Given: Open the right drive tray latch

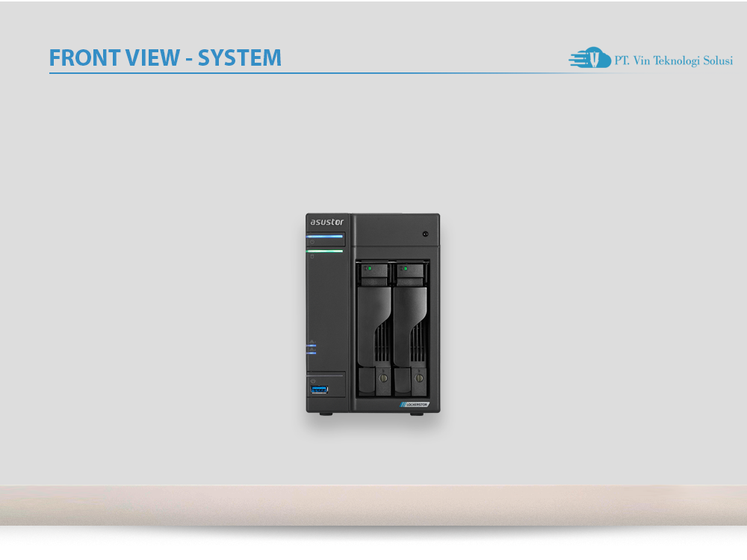Looking at the screenshot, I should 418,378.
